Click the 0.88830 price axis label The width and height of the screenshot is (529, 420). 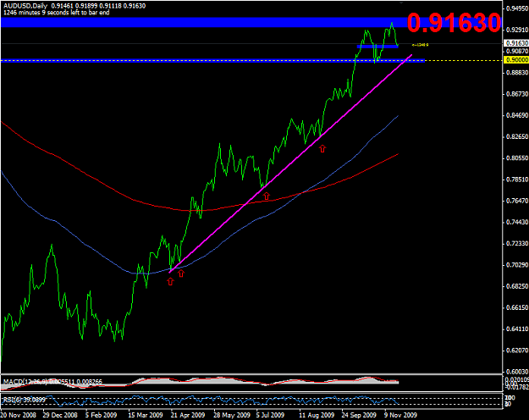click(x=517, y=73)
